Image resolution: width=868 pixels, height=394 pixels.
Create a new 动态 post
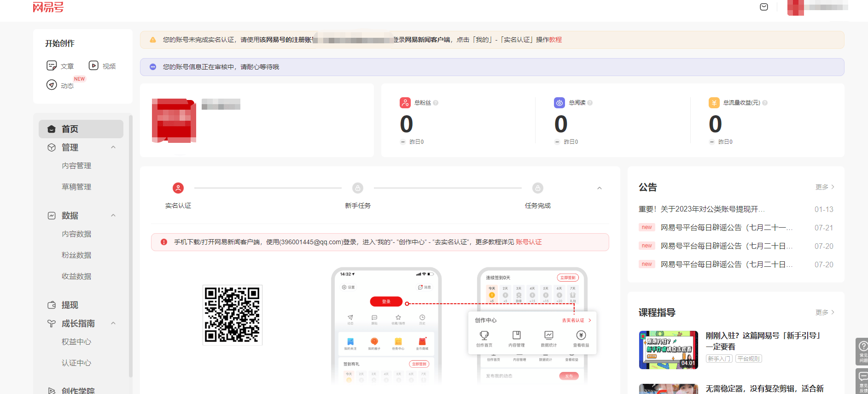pyautogui.click(x=60, y=85)
